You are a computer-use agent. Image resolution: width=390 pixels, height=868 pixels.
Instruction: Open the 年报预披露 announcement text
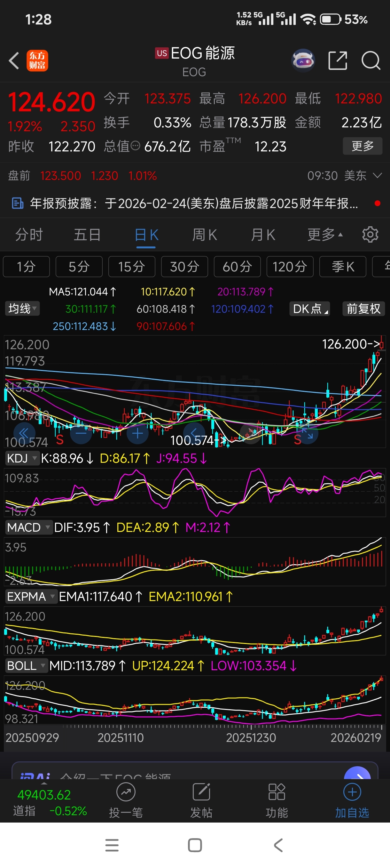194,203
